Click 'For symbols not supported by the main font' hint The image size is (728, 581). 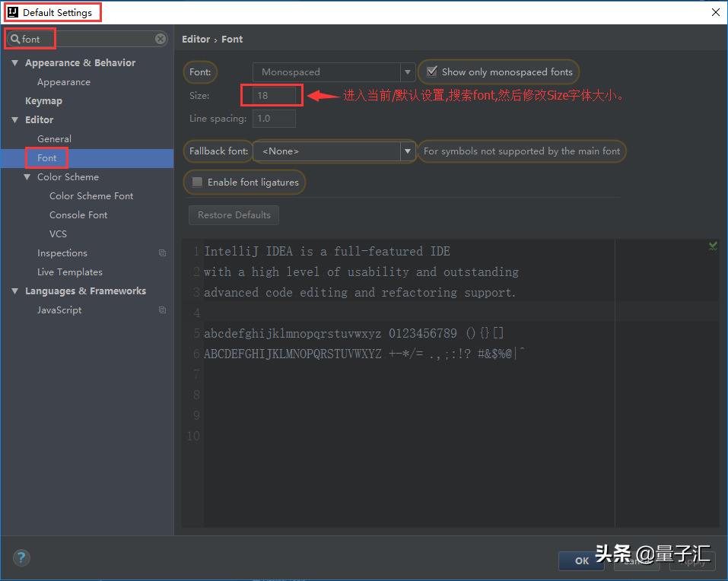pos(522,151)
